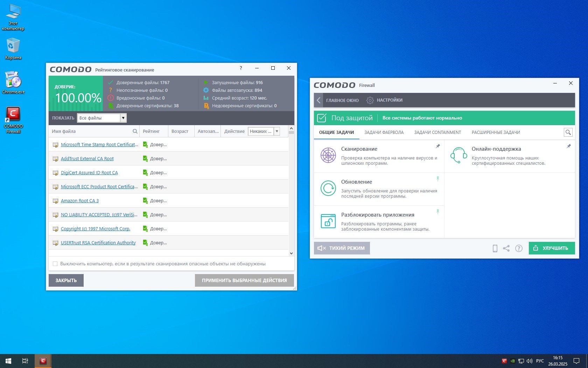Switch to 'Задачи Containment' tab
Screen dimensions: 588x368
pyautogui.click(x=437, y=132)
